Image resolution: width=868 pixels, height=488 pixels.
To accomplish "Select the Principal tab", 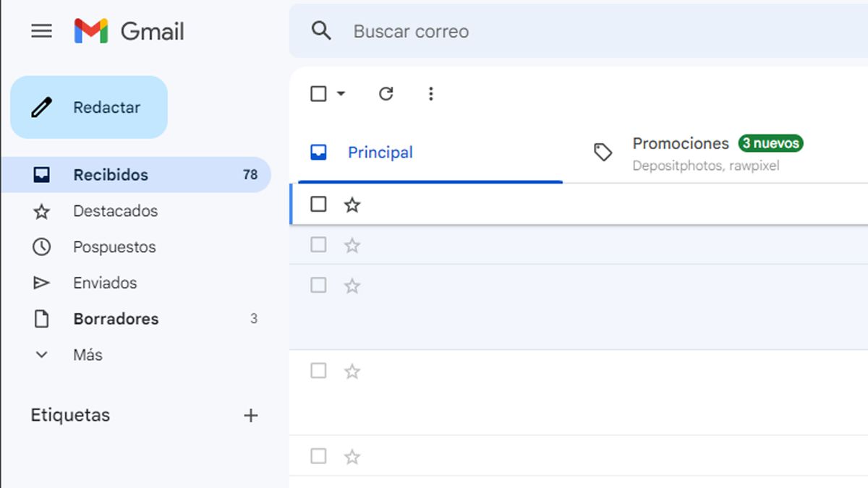I will click(380, 152).
